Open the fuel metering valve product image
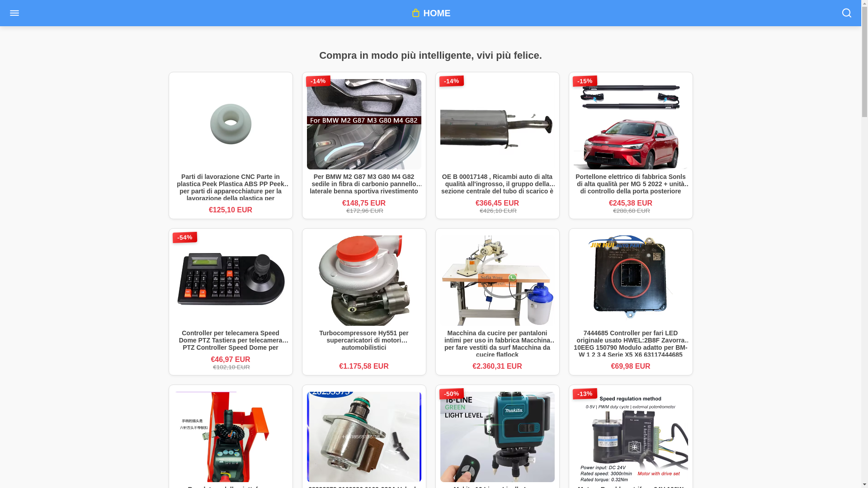 [364, 436]
